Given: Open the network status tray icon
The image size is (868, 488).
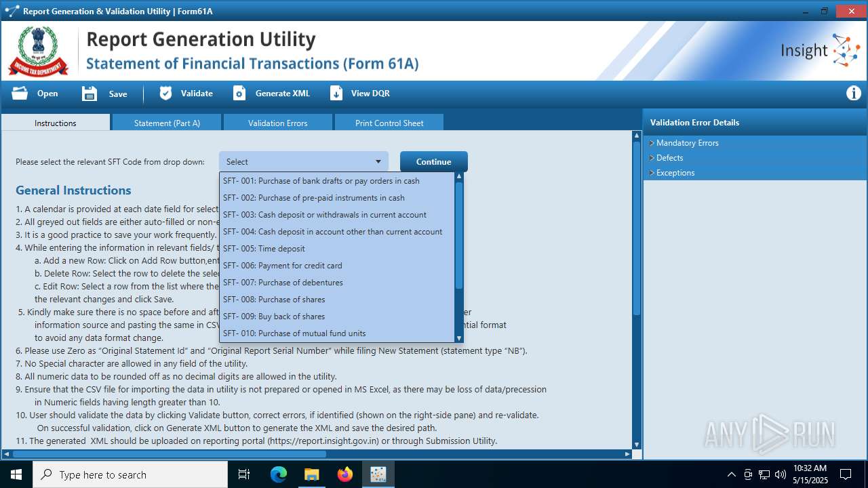Looking at the screenshot, I should click(x=764, y=474).
